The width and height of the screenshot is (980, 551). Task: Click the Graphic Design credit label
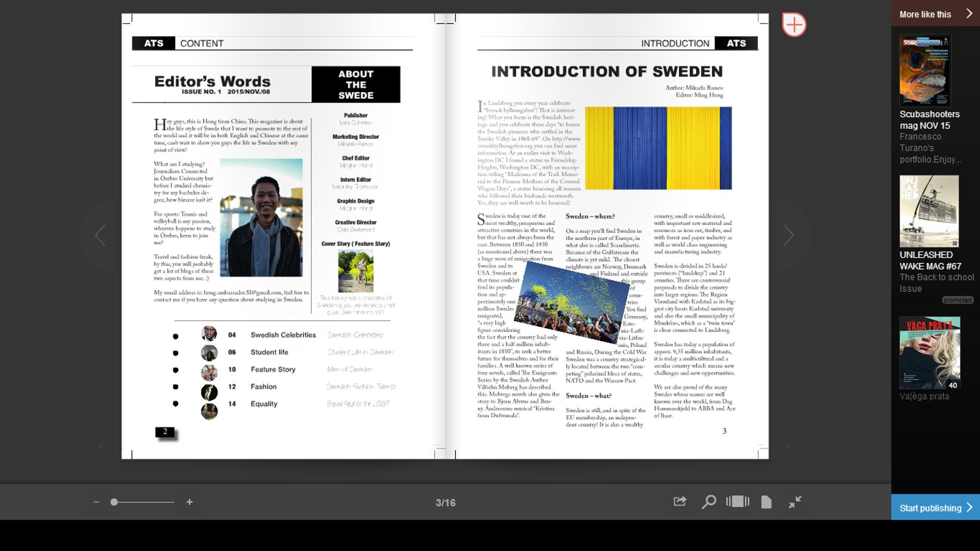(356, 201)
